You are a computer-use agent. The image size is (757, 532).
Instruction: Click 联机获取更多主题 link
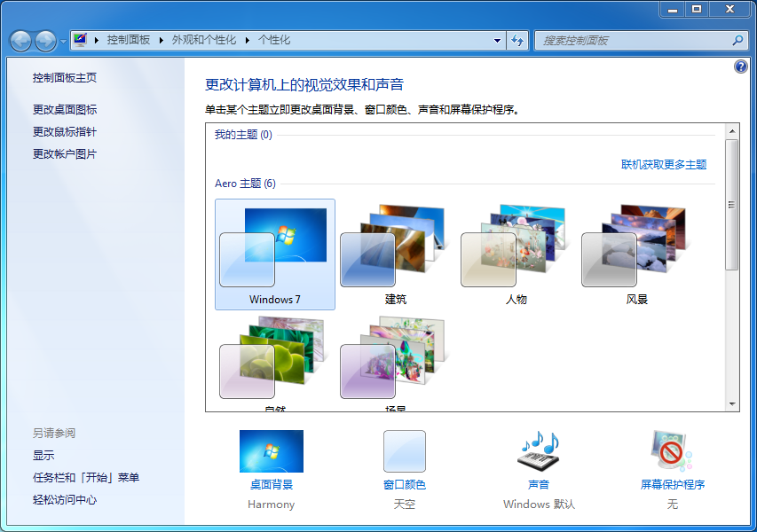coord(664,164)
